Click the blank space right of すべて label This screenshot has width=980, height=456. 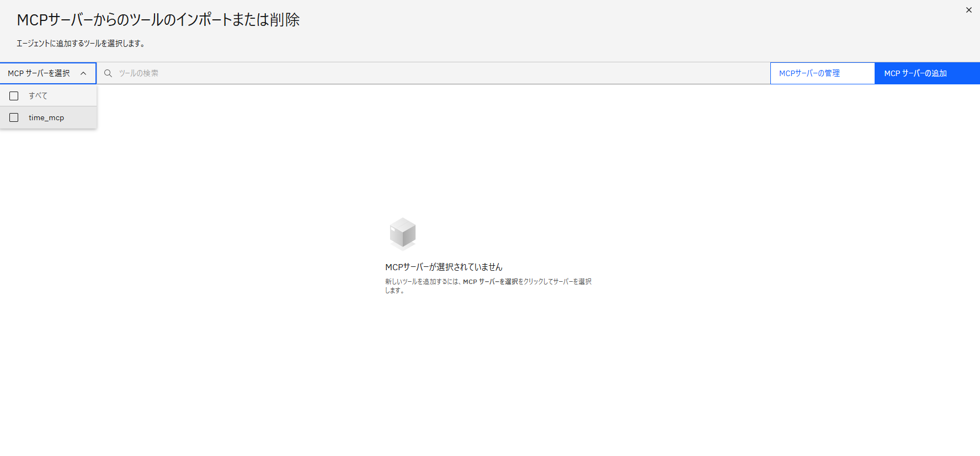(x=72, y=96)
